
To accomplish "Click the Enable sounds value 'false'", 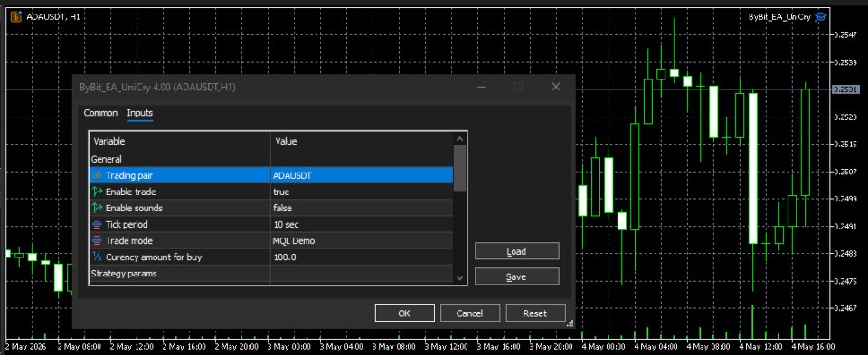I will tap(282, 208).
